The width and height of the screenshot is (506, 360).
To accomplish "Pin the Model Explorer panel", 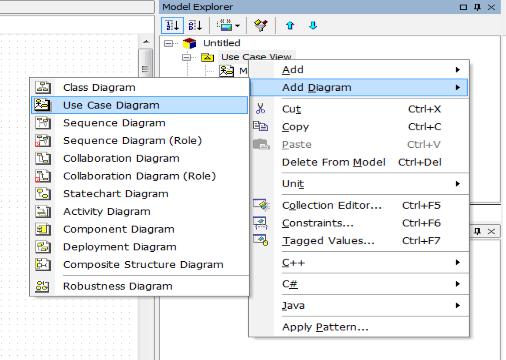I will pyautogui.click(x=477, y=7).
